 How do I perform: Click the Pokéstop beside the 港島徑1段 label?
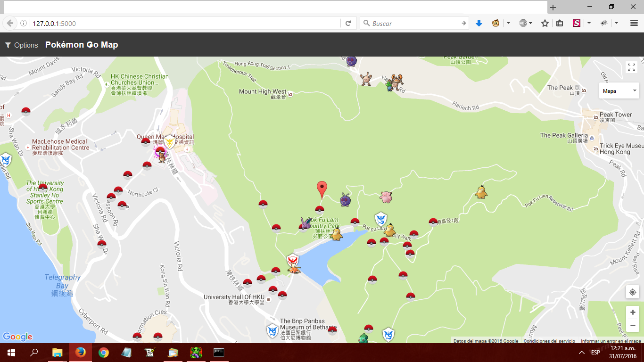[x=433, y=222]
